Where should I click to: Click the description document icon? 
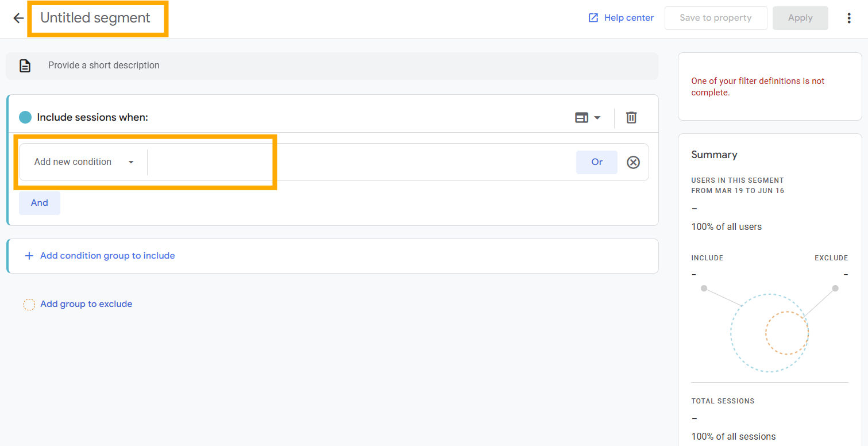(25, 66)
